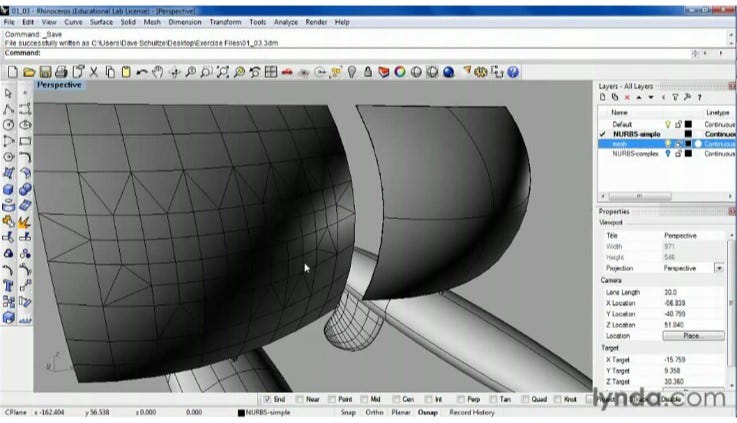Screen dimensions: 737x423
Task: Click the layer Filter funnel icon
Action: pyautogui.click(x=674, y=97)
